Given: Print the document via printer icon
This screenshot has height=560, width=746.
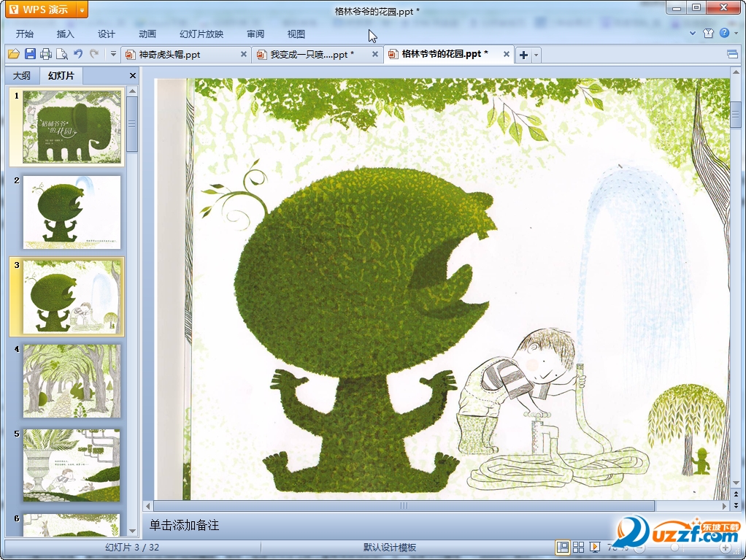Looking at the screenshot, I should point(46,54).
